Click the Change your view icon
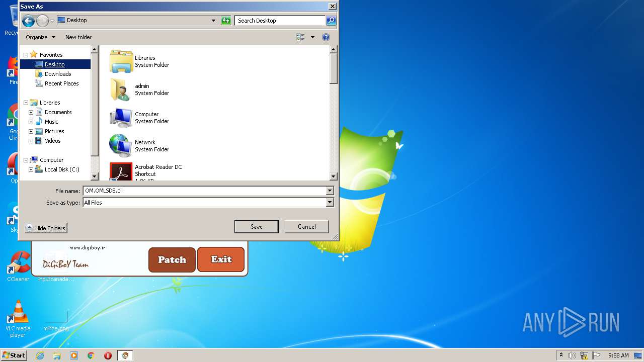 300,37
